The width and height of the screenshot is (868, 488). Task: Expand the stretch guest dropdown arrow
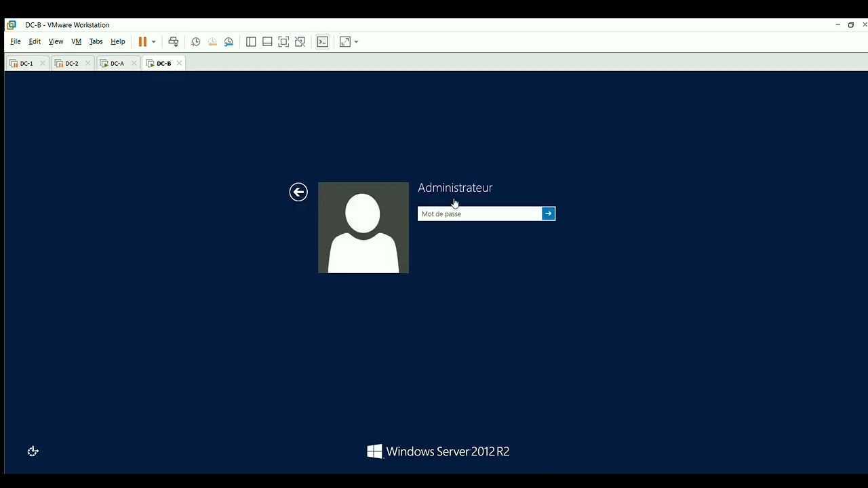click(x=356, y=42)
